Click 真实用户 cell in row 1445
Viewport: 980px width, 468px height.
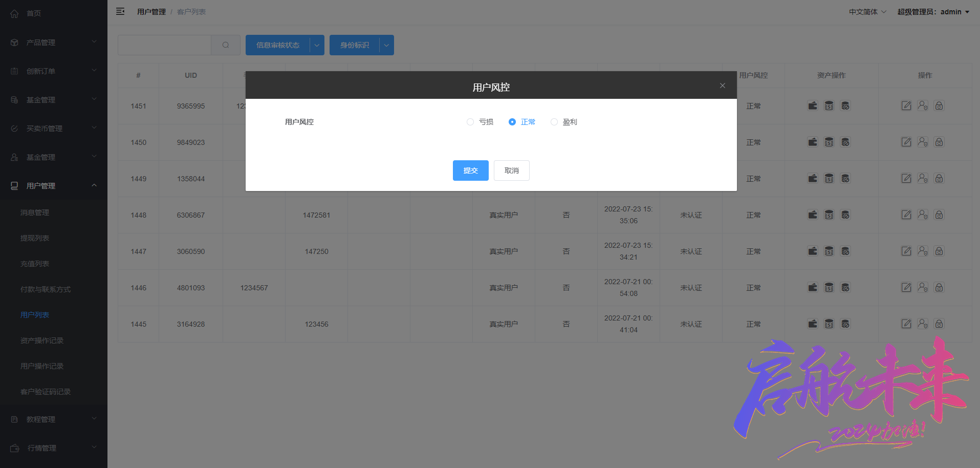coord(504,324)
